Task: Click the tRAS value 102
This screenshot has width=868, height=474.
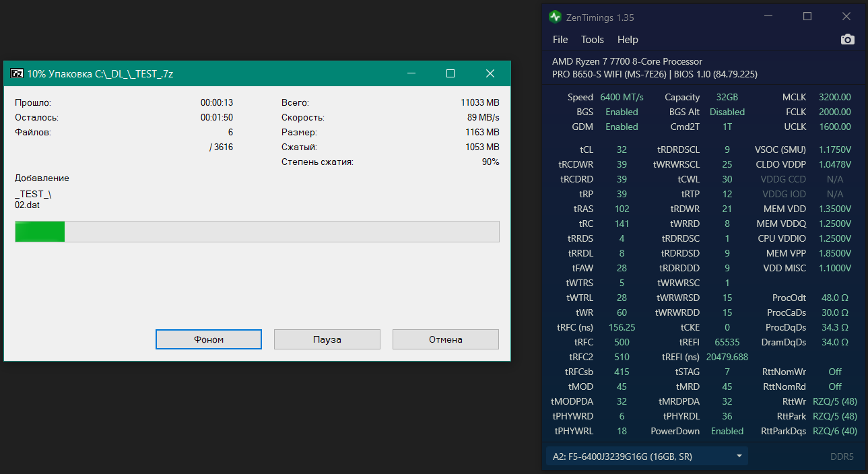Action: 622,209
